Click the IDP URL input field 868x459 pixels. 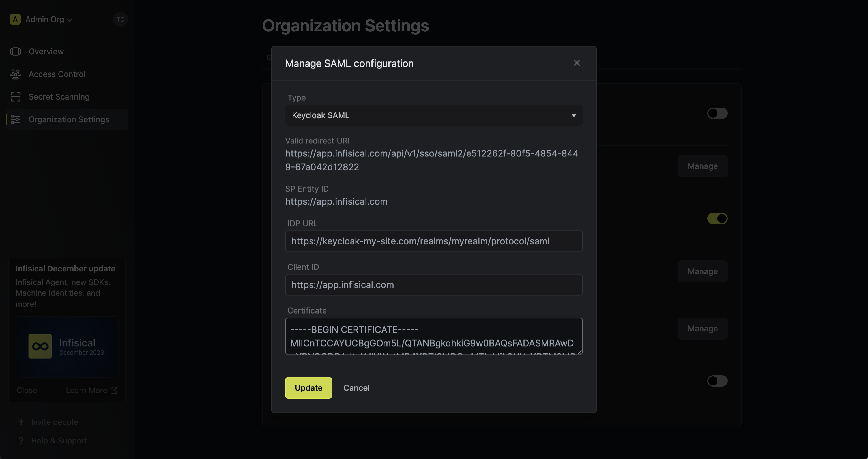434,241
